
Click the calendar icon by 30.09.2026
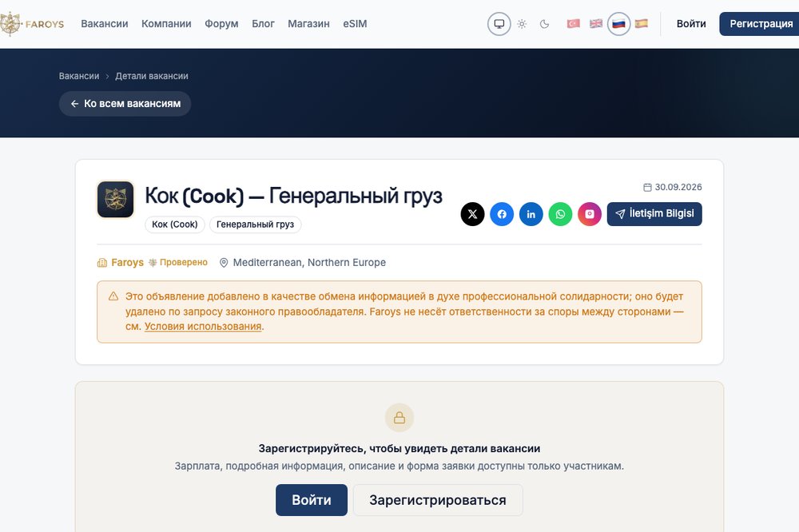647,188
